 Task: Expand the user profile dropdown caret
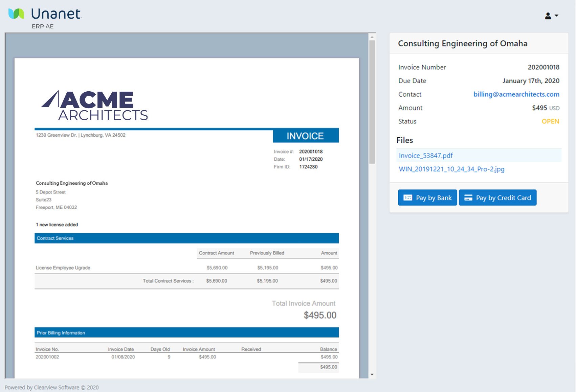click(x=556, y=16)
